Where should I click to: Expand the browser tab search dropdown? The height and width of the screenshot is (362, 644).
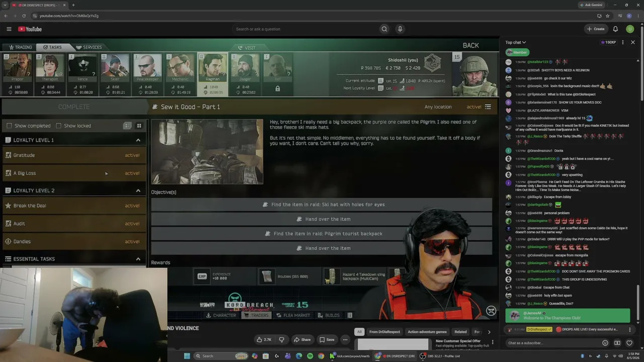tap(5, 5)
